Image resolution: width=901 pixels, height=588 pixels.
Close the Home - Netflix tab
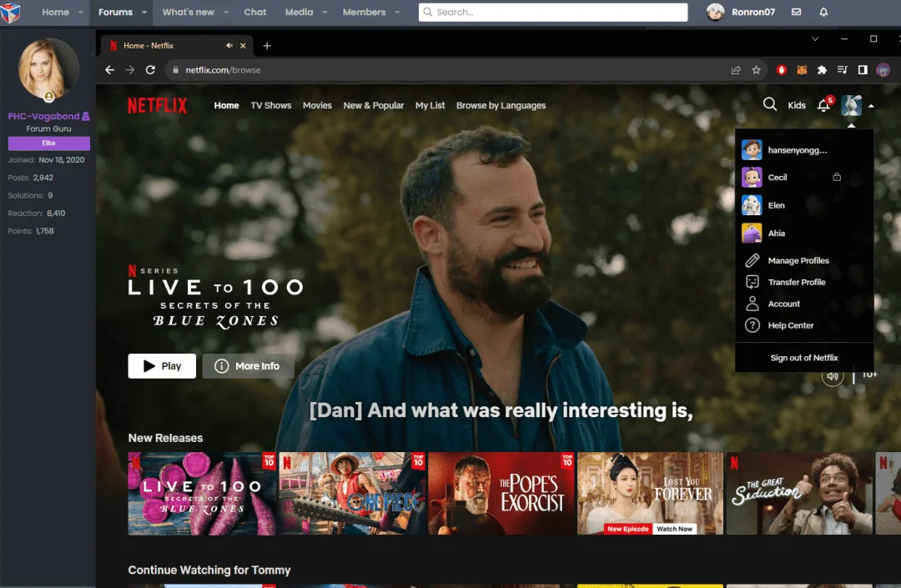pos(243,45)
